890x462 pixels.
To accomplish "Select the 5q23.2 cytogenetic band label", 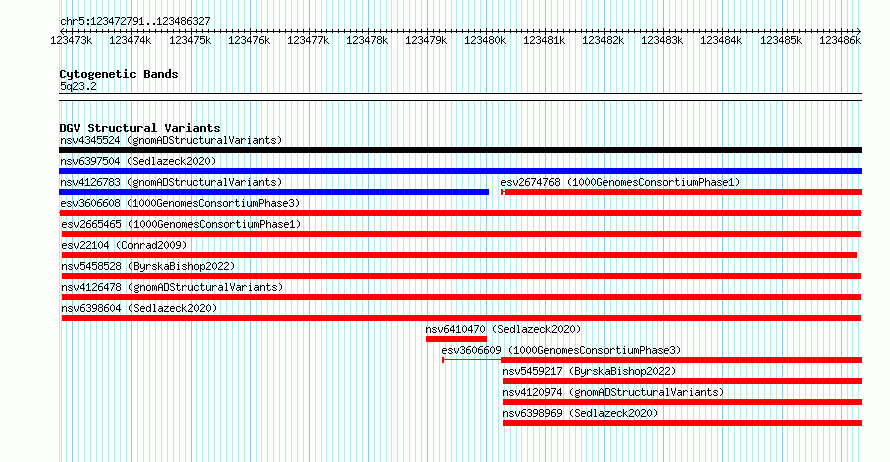I will tap(78, 86).
